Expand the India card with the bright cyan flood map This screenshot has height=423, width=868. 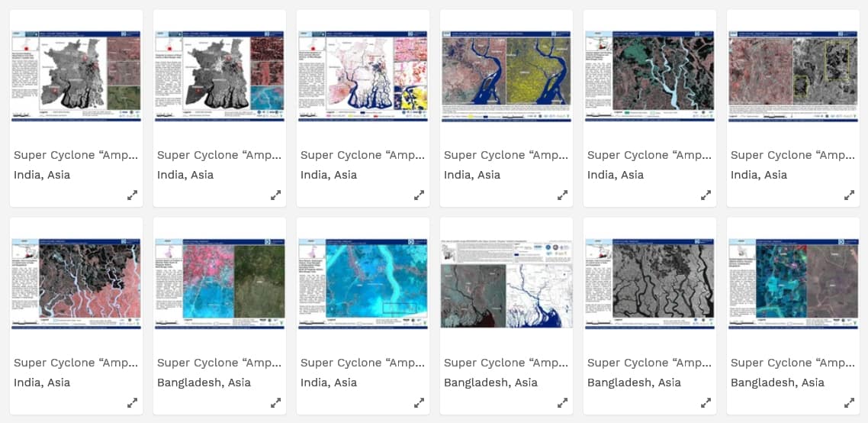[419, 402]
